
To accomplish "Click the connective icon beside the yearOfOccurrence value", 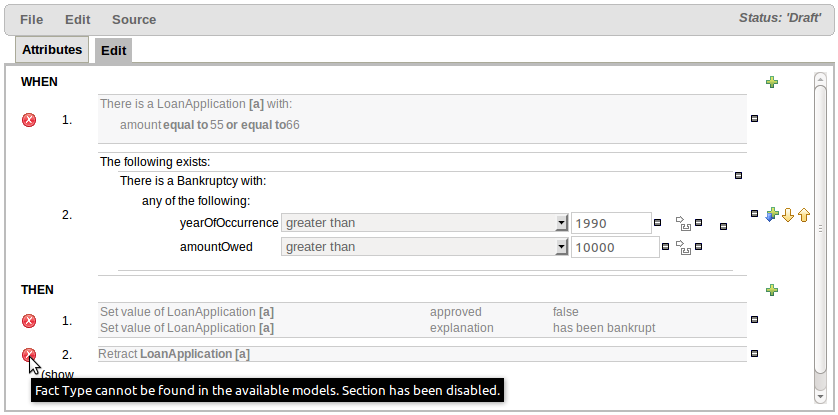I will pos(684,223).
